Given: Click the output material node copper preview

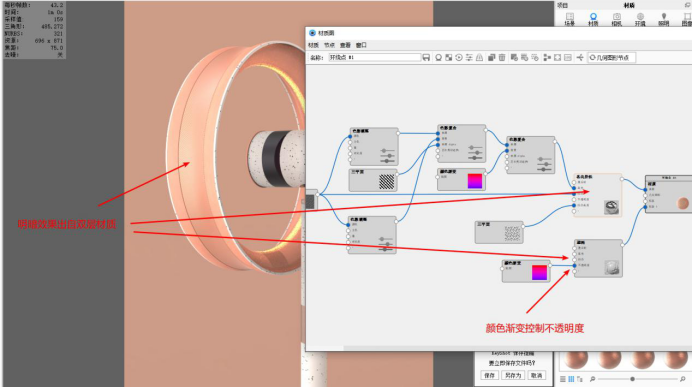Looking at the screenshot, I should pos(683,203).
